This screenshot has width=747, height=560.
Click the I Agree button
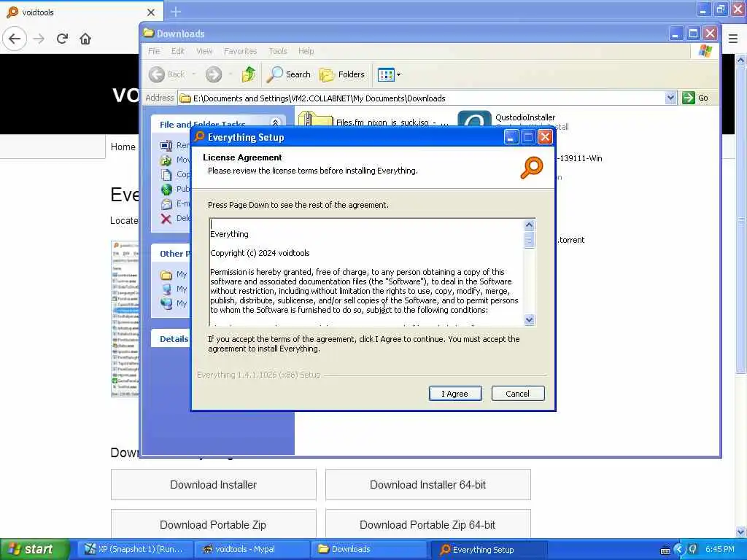pos(455,393)
